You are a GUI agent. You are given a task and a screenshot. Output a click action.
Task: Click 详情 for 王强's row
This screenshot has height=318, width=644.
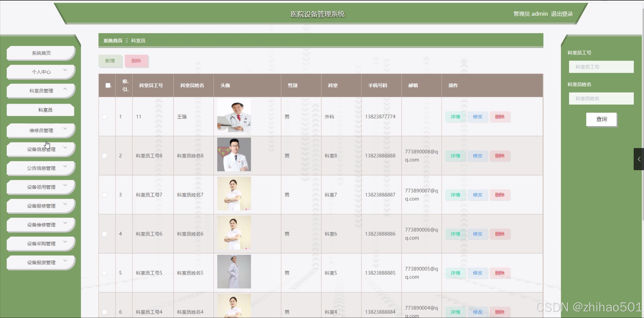point(455,117)
